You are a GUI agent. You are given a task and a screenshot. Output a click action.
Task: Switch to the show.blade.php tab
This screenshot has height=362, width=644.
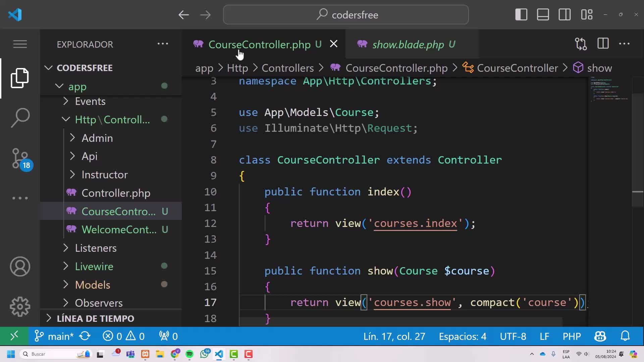tap(408, 44)
